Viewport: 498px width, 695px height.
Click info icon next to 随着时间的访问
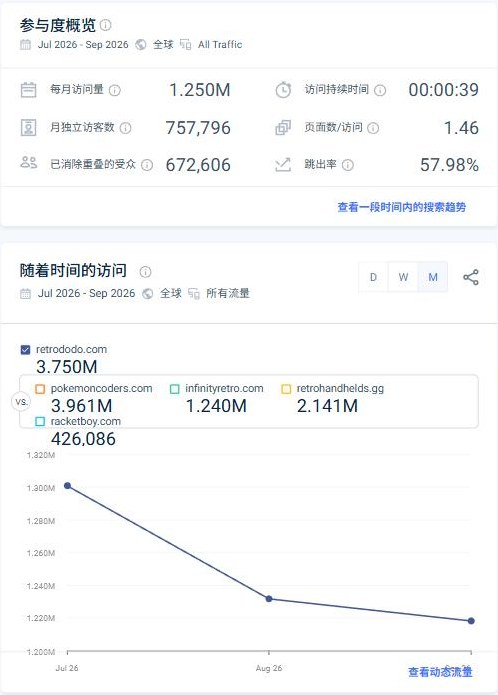point(145,272)
